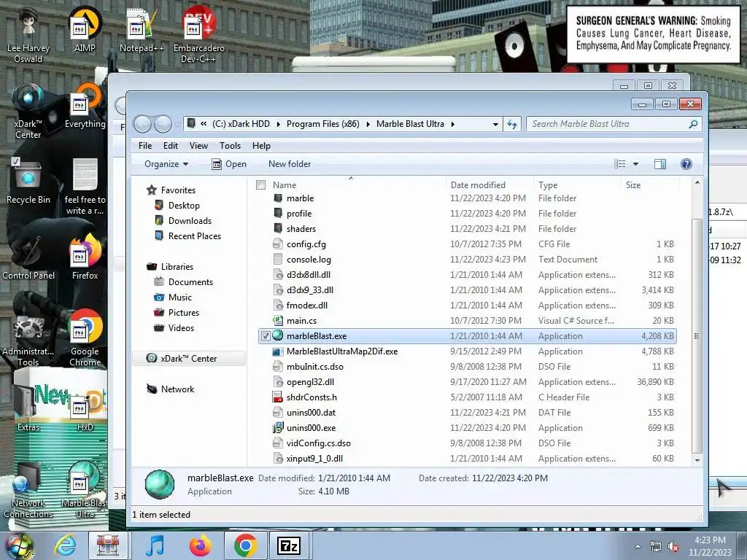
Task: Expand the address bar history dropdown
Action: pos(495,124)
